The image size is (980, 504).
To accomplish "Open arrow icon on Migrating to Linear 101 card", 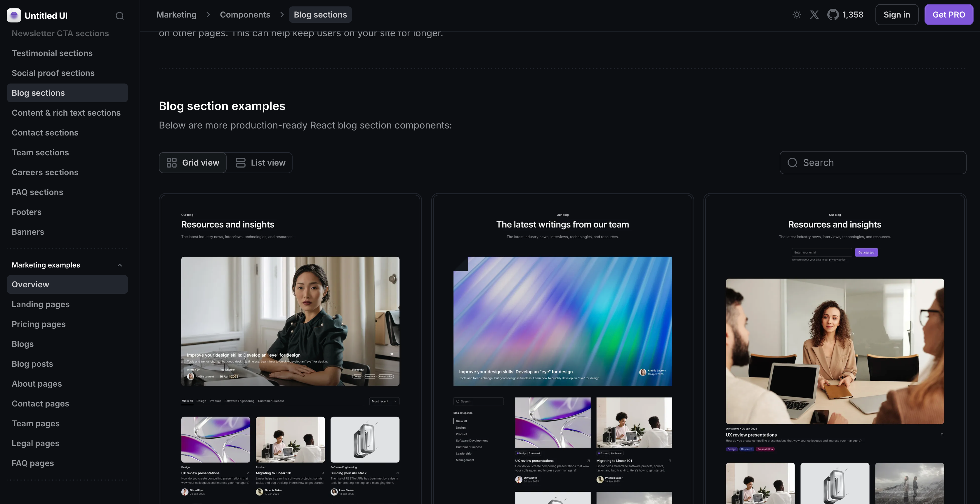I will coord(323,473).
